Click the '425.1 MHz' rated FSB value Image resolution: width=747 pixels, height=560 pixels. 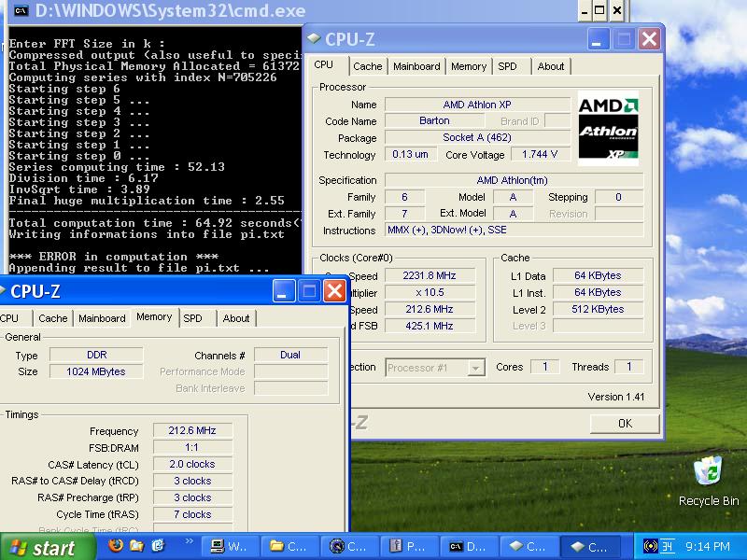tap(430, 326)
